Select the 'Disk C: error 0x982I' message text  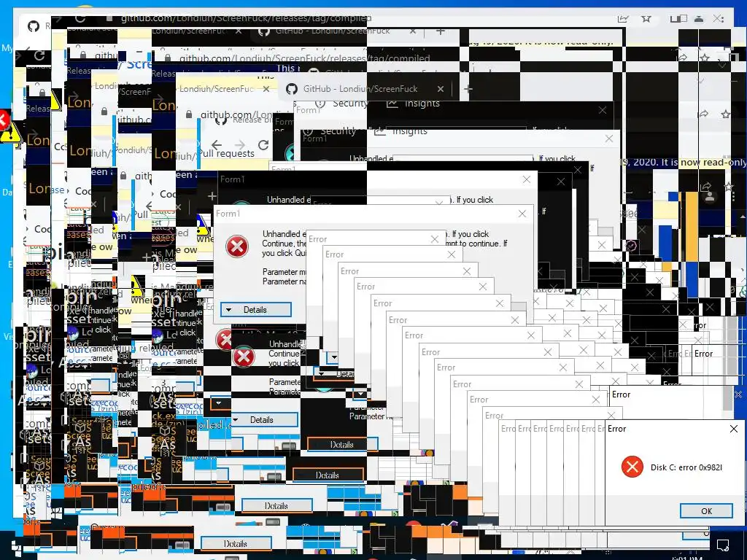point(686,467)
